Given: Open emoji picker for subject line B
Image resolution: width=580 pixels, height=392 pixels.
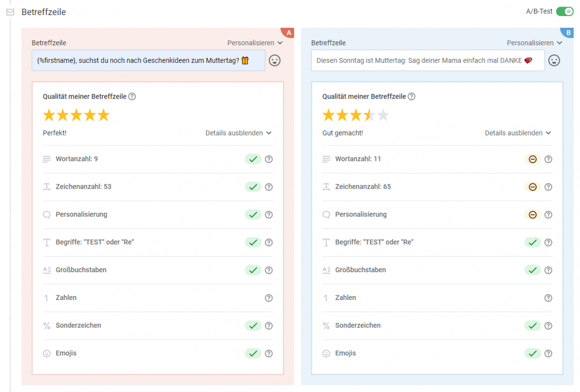Looking at the screenshot, I should 554,60.
